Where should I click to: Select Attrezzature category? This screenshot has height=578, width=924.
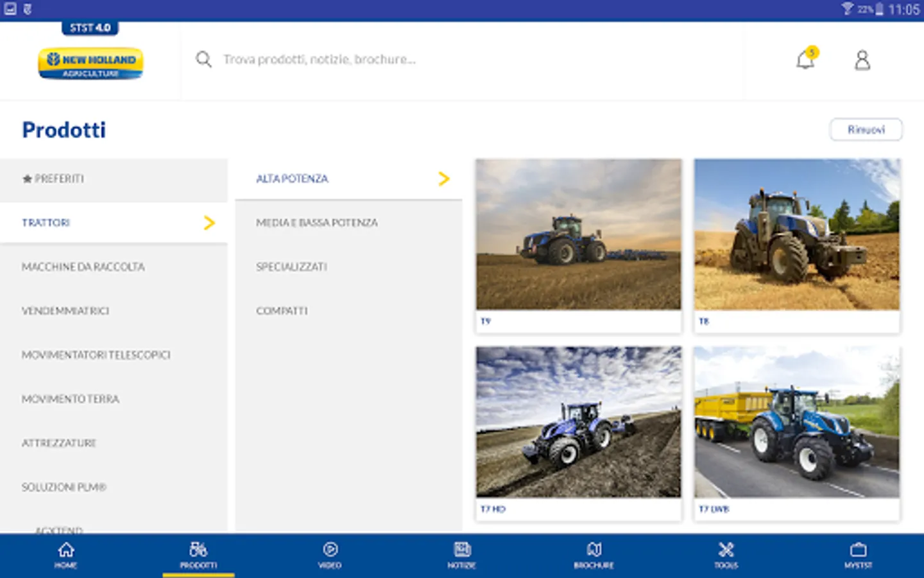click(x=114, y=443)
